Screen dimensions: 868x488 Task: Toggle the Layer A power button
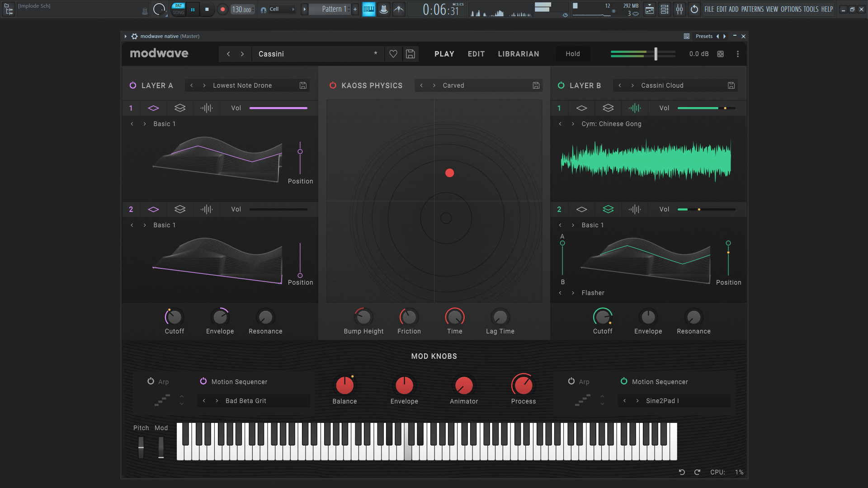coord(133,85)
